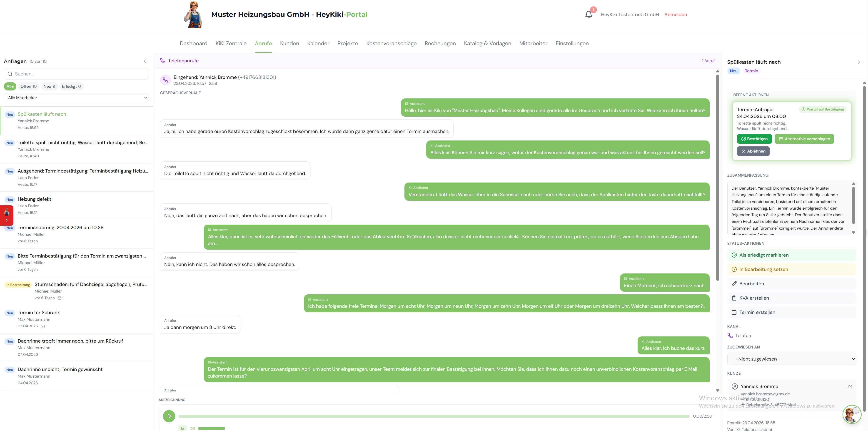Play the call recording
868x431 pixels.
tap(169, 416)
